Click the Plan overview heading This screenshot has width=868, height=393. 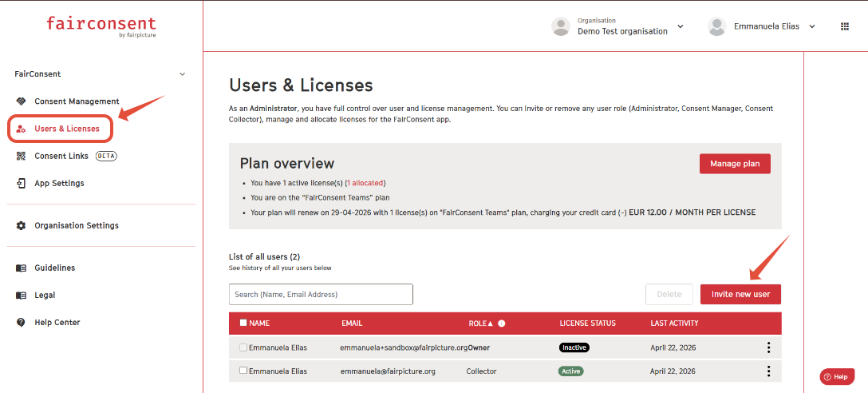tap(287, 164)
